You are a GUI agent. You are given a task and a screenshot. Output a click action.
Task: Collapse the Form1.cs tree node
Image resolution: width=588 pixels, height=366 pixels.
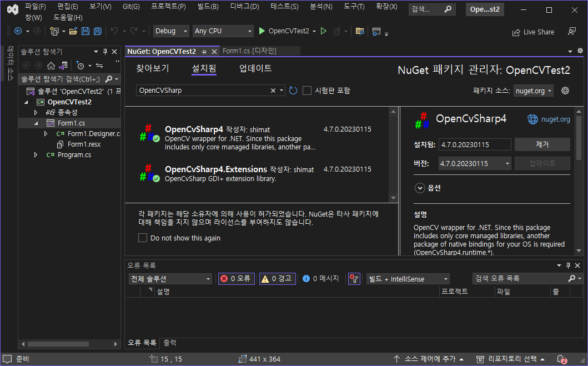tap(36, 123)
